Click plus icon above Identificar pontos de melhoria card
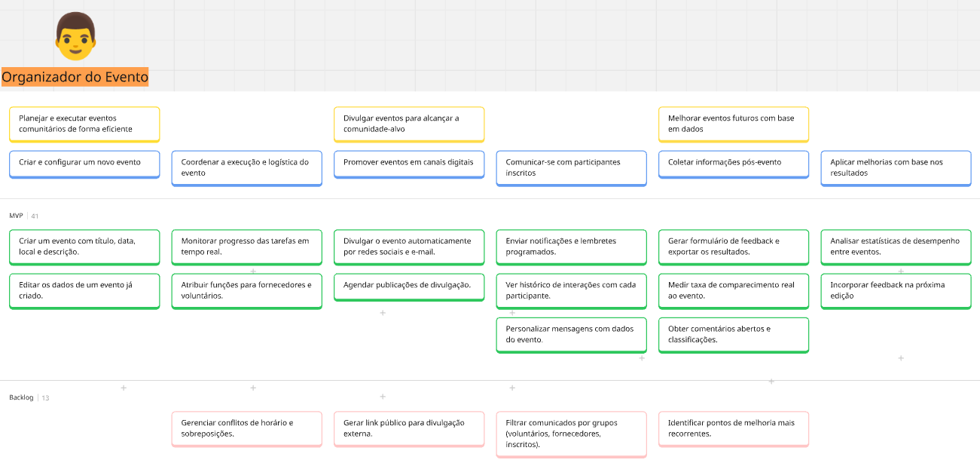 point(771,382)
